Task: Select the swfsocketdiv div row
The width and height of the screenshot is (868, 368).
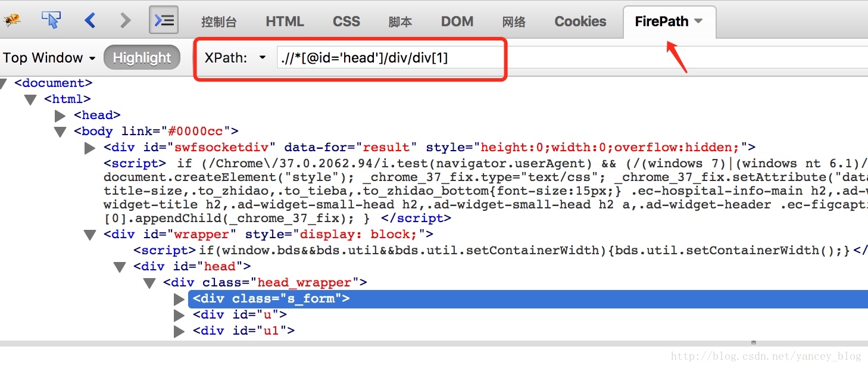Action: point(429,147)
